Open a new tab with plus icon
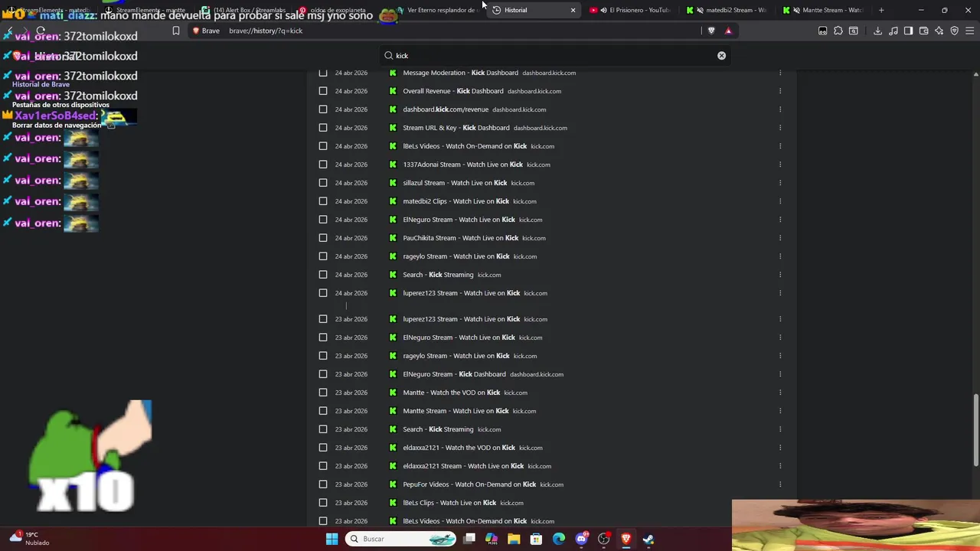This screenshot has height=551, width=980. [881, 10]
